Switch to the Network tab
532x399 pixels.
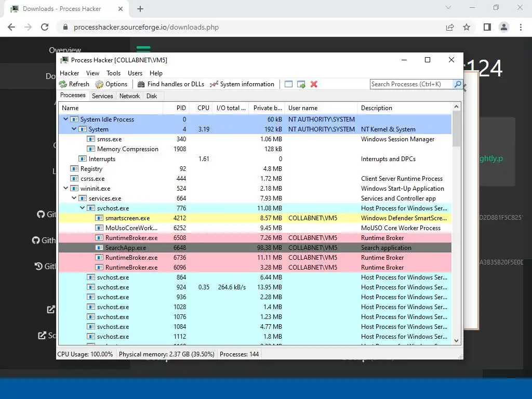pos(129,96)
